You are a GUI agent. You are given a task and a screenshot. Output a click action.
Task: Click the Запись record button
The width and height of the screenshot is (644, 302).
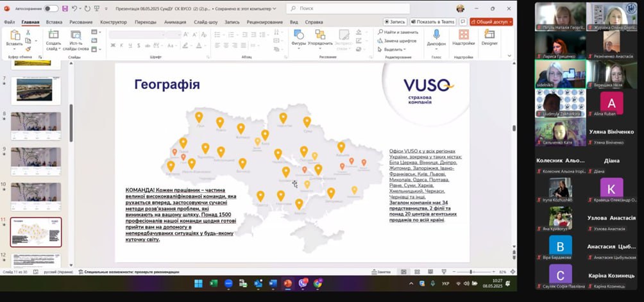tap(395, 22)
